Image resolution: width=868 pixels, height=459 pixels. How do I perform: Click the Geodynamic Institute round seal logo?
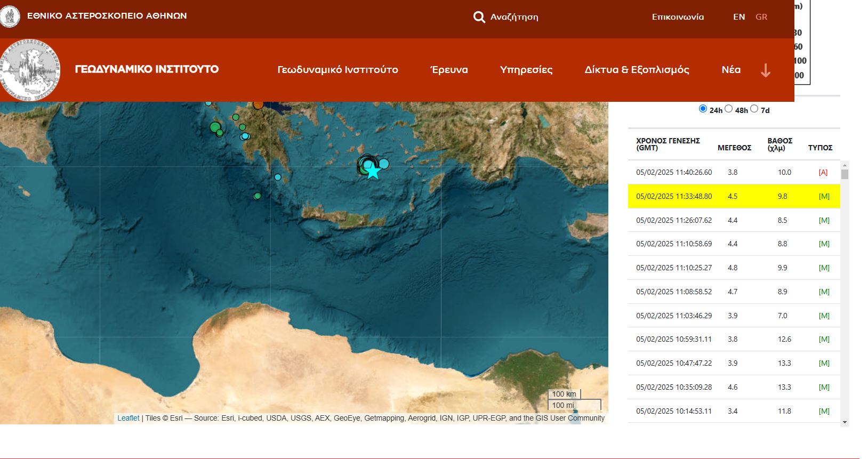tap(30, 70)
